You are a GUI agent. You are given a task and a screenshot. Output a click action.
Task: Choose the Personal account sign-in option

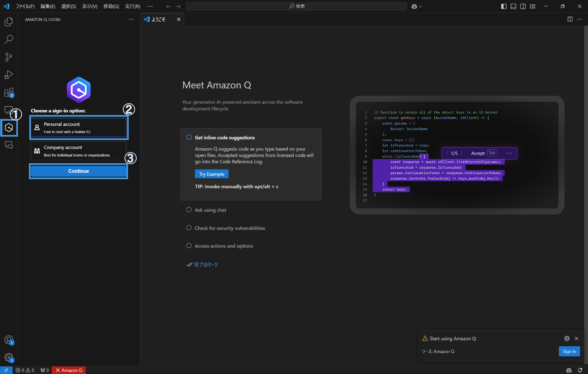[78, 127]
